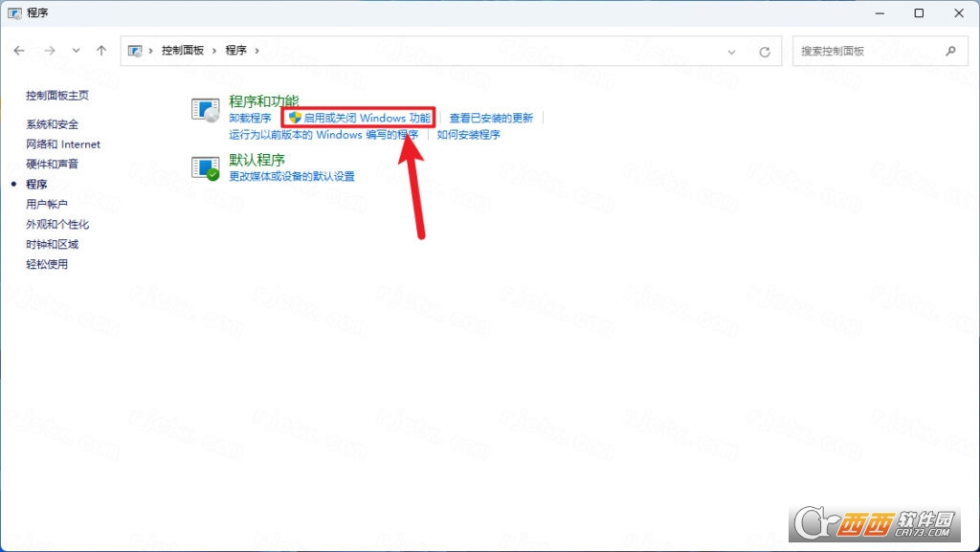Viewport: 980px width, 552px height.
Task: Open recent locations chevron dropdown
Action: (x=77, y=51)
